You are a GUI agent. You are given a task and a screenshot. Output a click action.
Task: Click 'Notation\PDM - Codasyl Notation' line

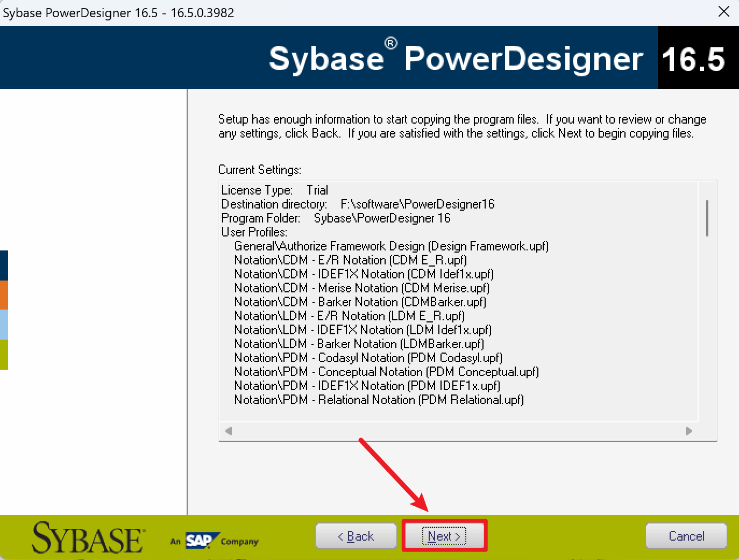(368, 358)
